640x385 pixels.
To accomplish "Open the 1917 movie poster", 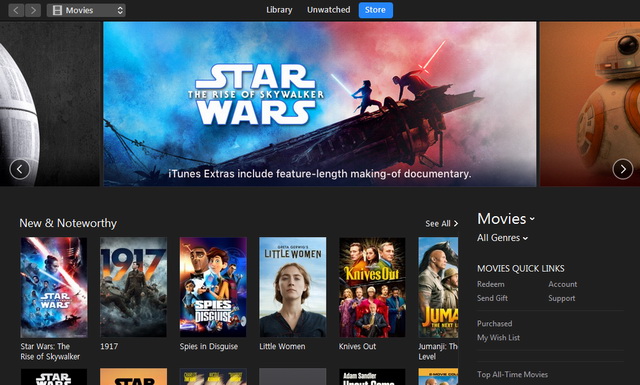I will (133, 287).
